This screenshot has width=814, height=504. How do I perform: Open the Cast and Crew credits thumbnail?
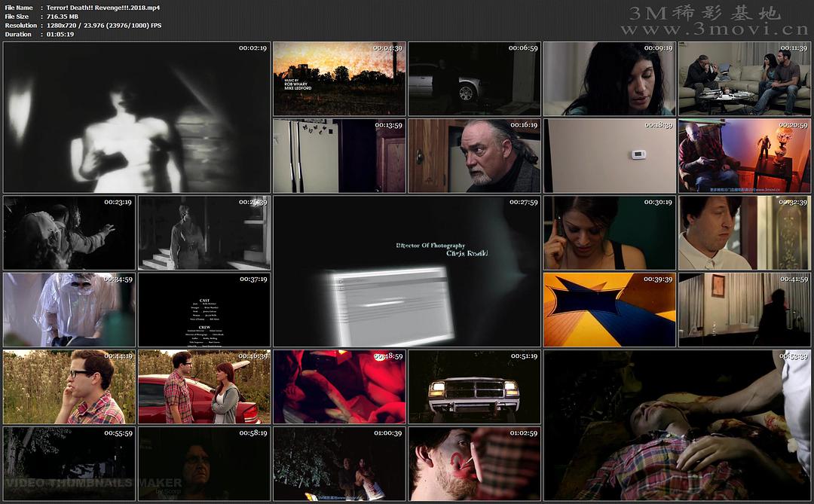pyautogui.click(x=204, y=310)
